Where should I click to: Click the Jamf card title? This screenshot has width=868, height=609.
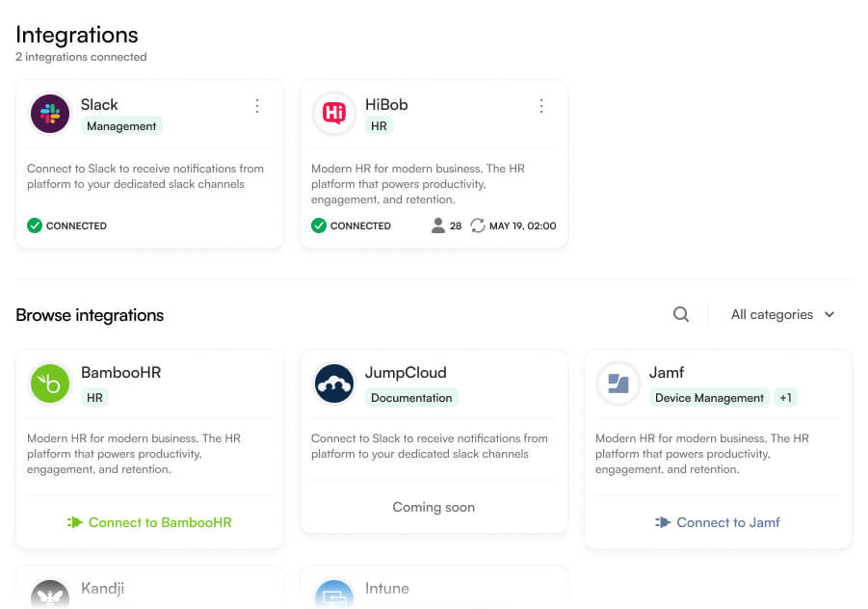tap(667, 373)
